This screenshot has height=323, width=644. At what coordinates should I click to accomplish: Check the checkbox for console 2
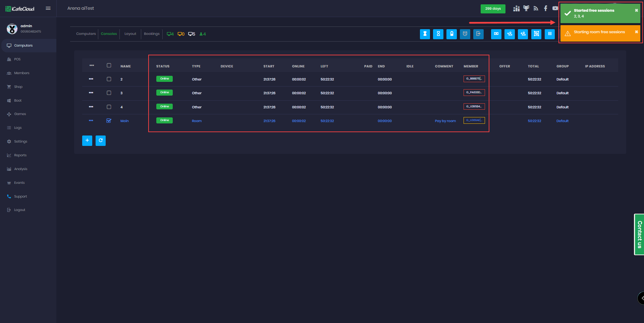coord(109,79)
